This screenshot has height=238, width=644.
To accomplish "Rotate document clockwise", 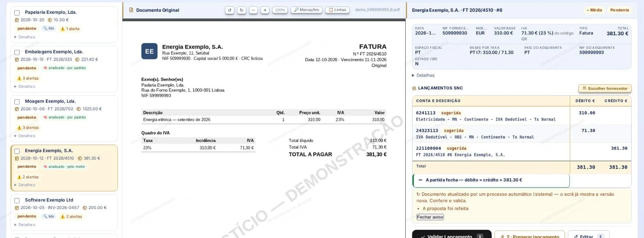I will [x=241, y=10].
